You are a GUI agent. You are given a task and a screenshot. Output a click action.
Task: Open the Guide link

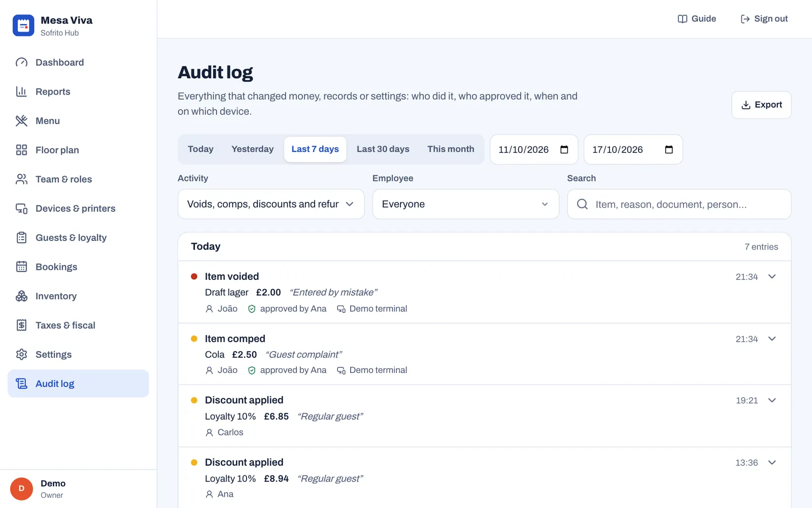[x=697, y=19]
